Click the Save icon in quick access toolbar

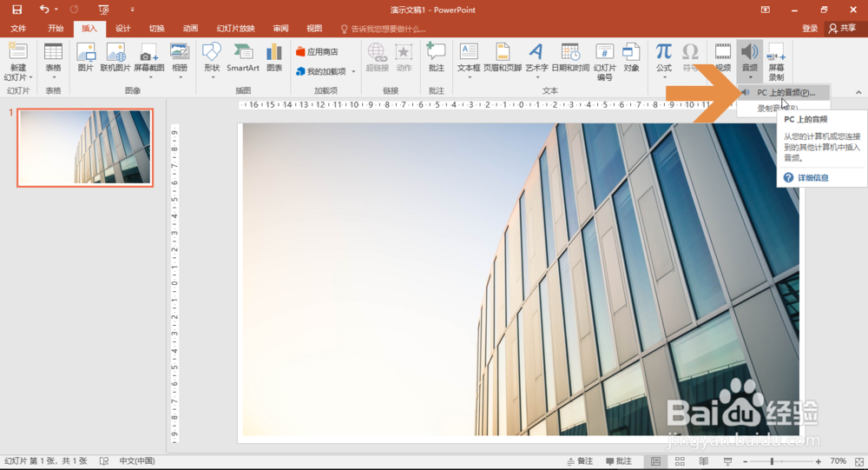pos(17,10)
